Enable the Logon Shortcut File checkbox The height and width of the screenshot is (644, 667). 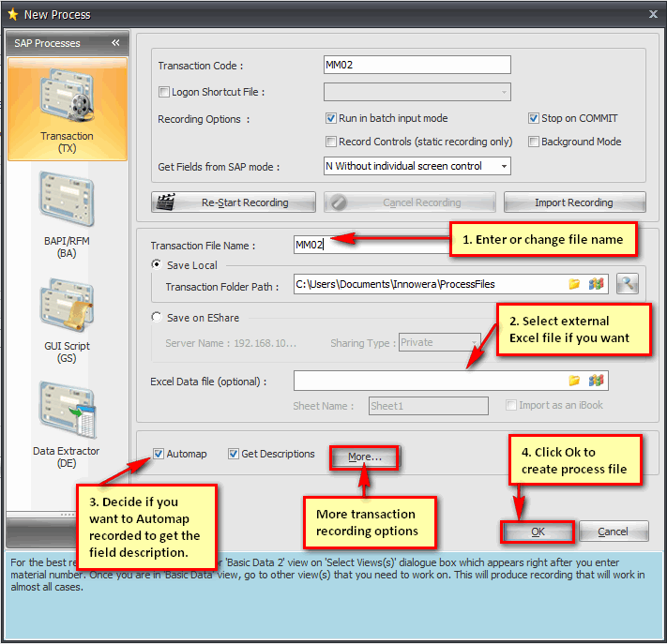(x=164, y=92)
